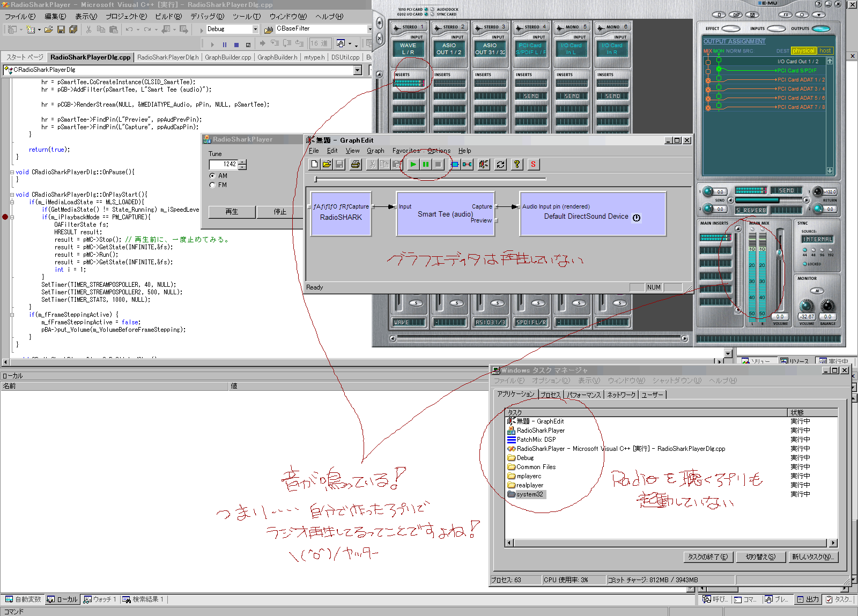This screenshot has width=858, height=616.
Task: Click Insert Filter icon in GraphEdit toolbar
Action: pos(455,165)
